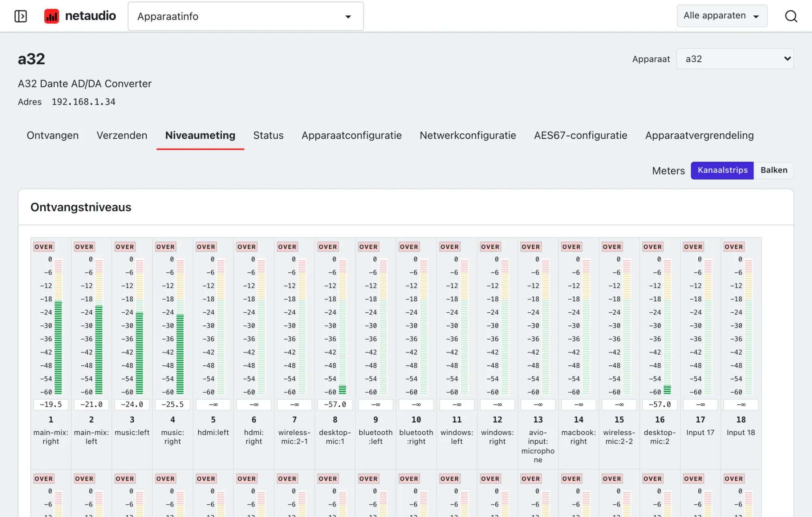Screen dimensions: 812x517
Task: Open the Netwerkconfiguratie tab
Action: pos(468,135)
